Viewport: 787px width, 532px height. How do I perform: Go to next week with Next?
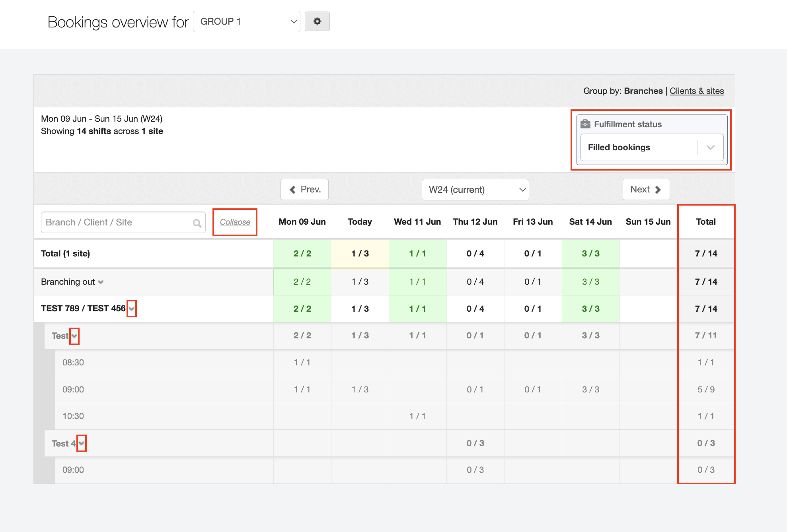646,190
